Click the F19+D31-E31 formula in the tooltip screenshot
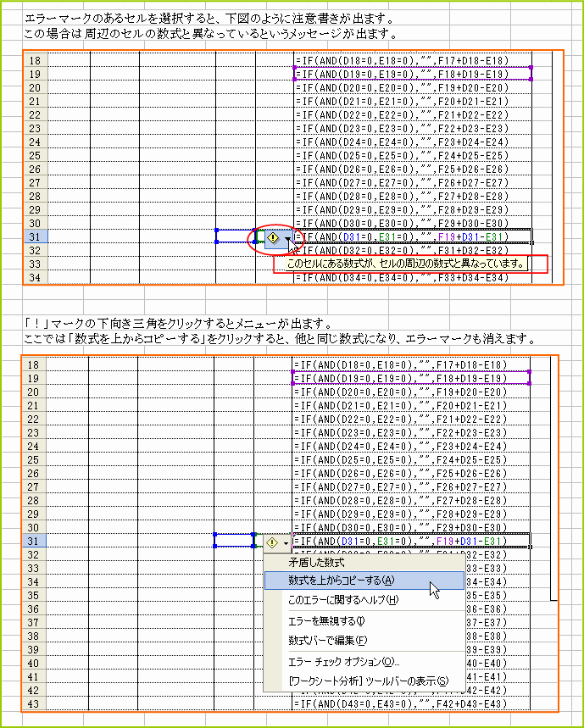Image resolution: width=584 pixels, height=728 pixels. (x=413, y=236)
